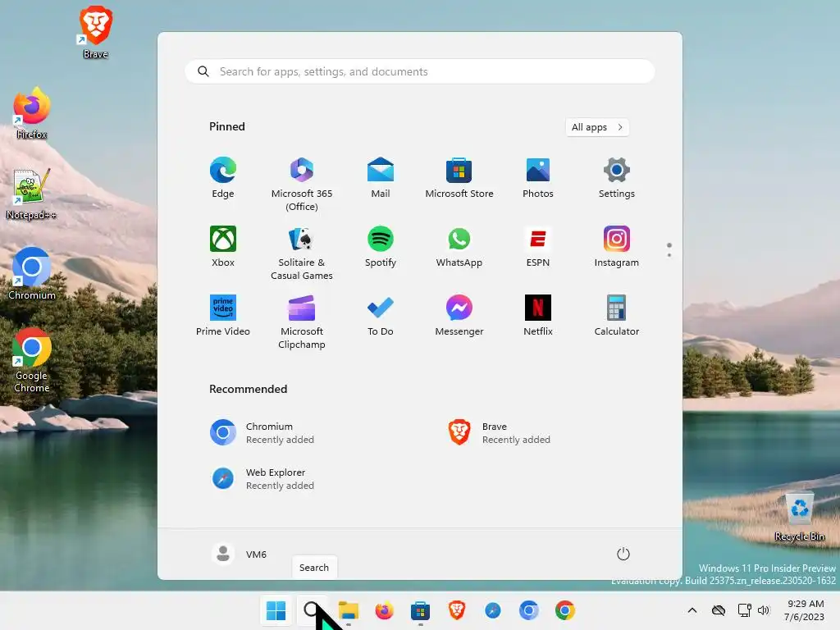Select the Notepad++ desktop shortcut

click(x=31, y=194)
